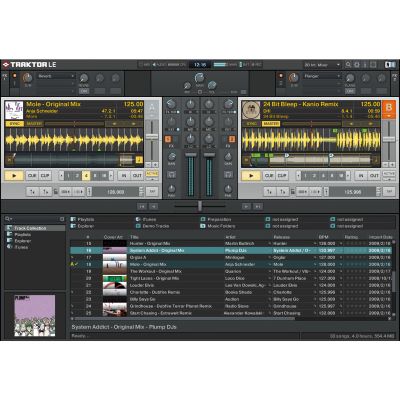Image resolution: width=400 pixels, height=400 pixels.
Task: Click the CUE button on Deck A
Action: tap(32, 176)
